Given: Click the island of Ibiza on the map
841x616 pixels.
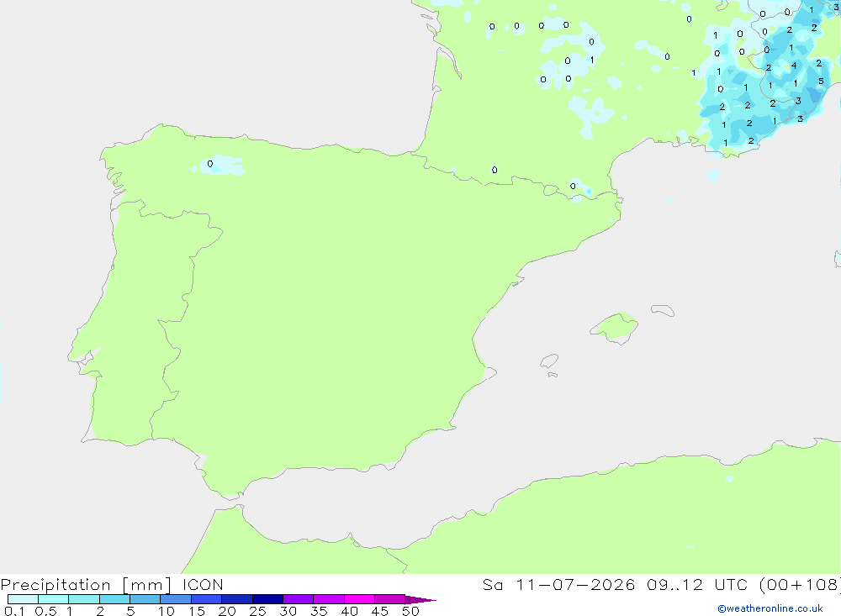Looking at the screenshot, I should click(549, 361).
